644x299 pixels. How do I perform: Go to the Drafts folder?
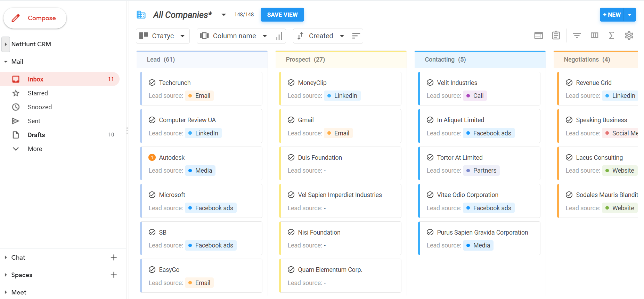36,135
